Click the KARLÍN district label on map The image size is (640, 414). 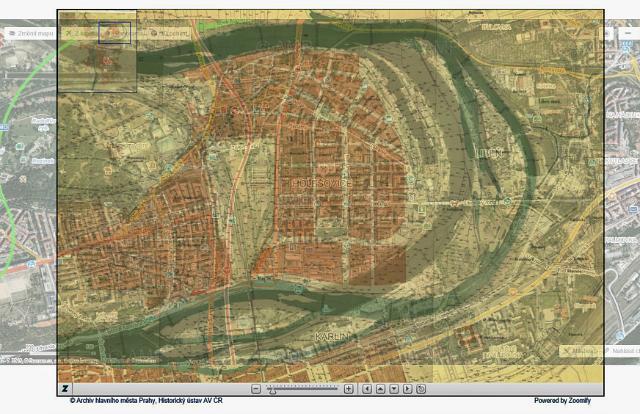(333, 337)
